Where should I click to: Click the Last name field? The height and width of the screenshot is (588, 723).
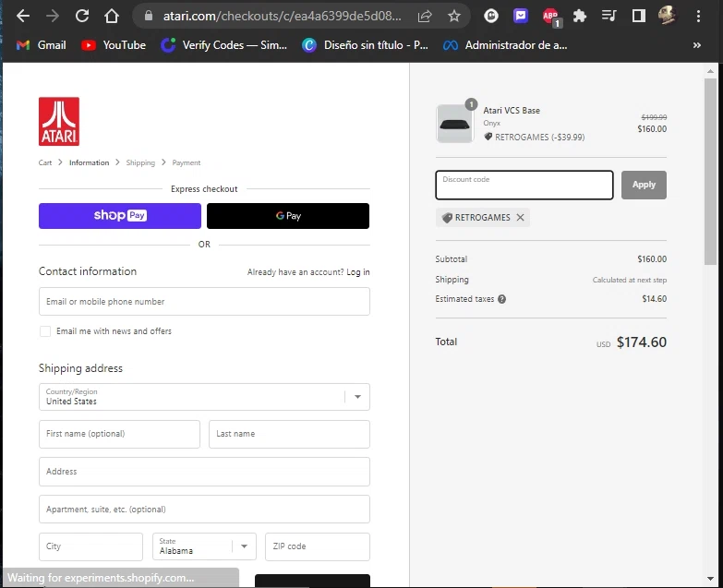tap(289, 434)
